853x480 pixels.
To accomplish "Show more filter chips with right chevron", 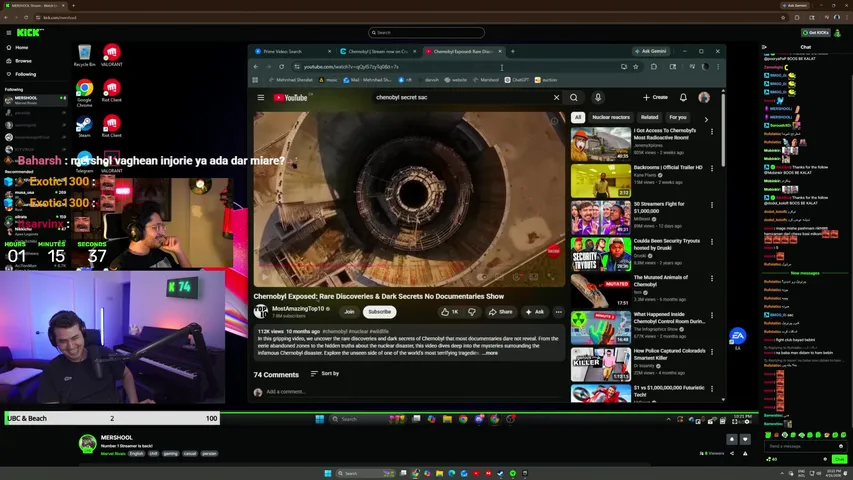I will (706, 119).
